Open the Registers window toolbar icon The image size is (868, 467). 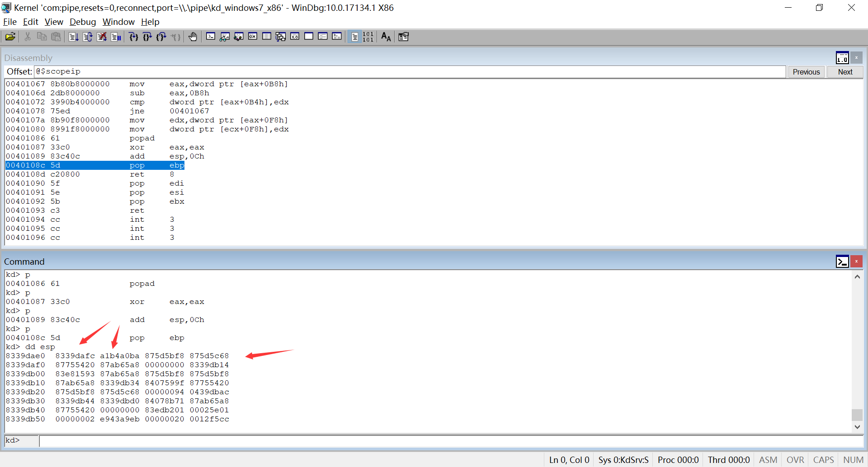(x=253, y=37)
